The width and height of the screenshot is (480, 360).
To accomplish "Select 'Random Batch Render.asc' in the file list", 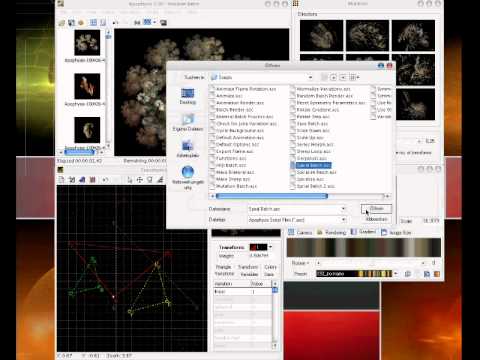I will [322, 96].
